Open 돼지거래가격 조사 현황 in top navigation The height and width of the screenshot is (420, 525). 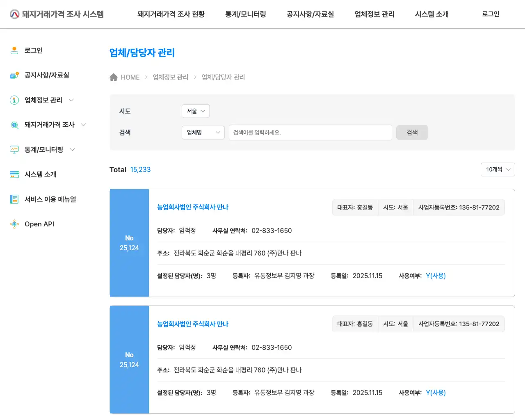tap(171, 14)
